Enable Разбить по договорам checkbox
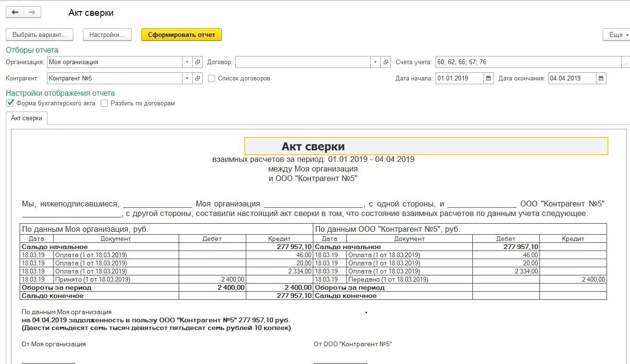This screenshot has height=364, width=630. coord(104,103)
